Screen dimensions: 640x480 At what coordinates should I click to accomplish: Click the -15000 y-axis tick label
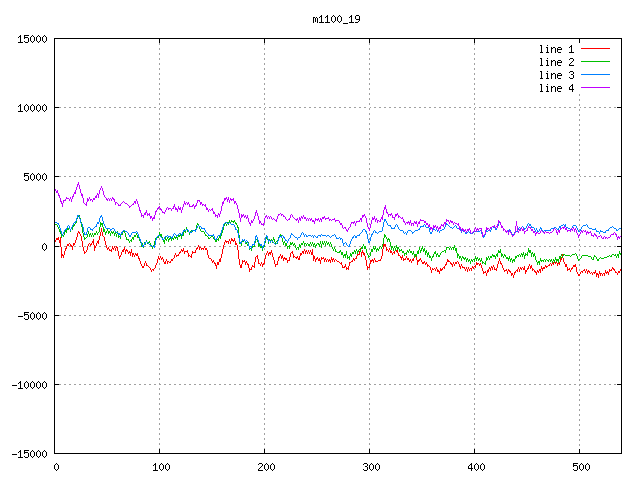coord(29,453)
